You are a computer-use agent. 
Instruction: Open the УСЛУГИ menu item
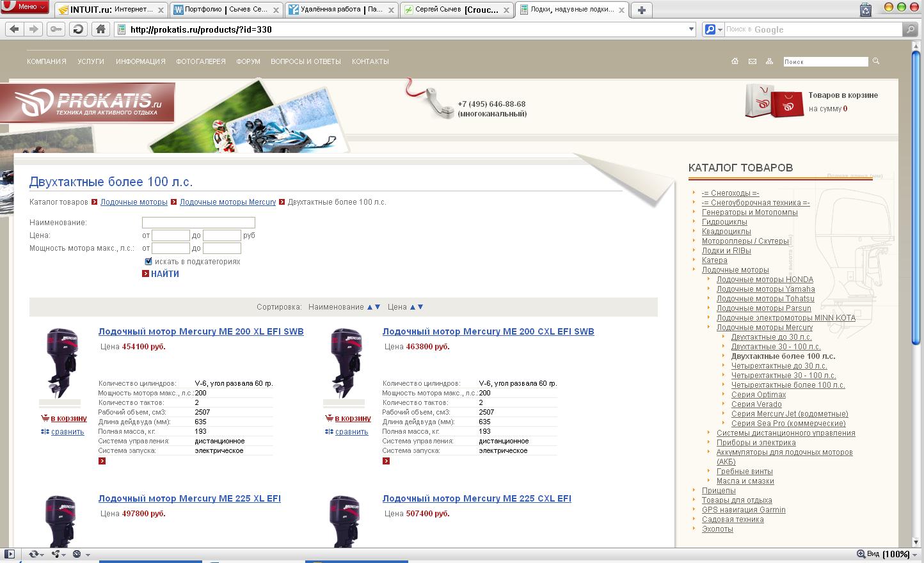(x=91, y=61)
